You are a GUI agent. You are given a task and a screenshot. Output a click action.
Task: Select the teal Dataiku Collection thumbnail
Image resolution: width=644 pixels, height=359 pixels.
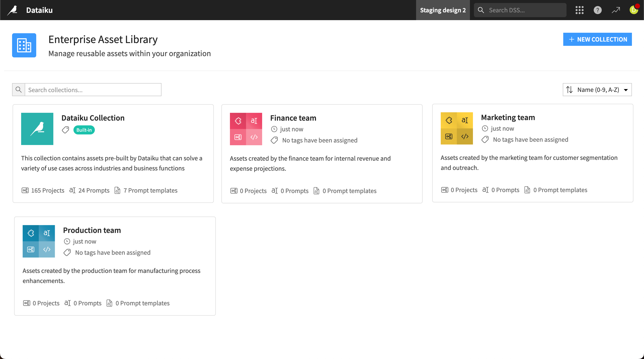tap(37, 129)
